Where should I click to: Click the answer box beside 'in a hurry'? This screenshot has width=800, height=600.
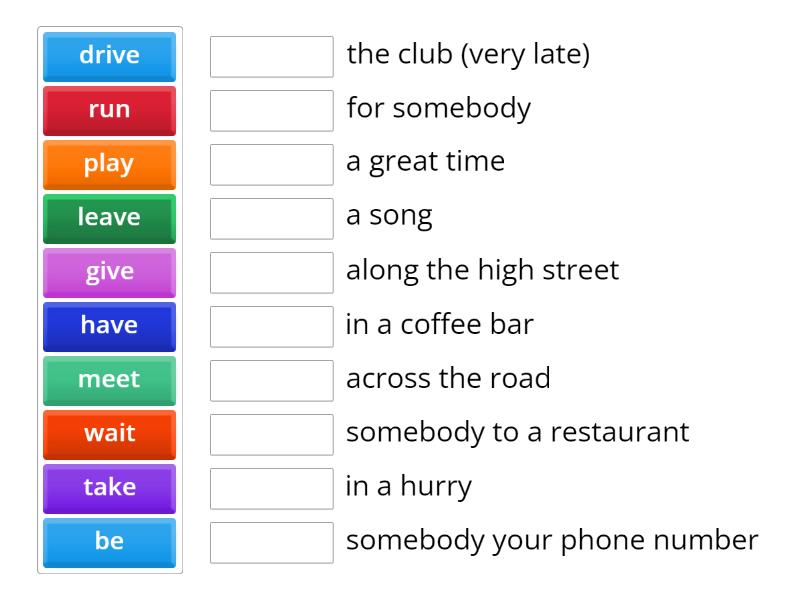pos(271,489)
